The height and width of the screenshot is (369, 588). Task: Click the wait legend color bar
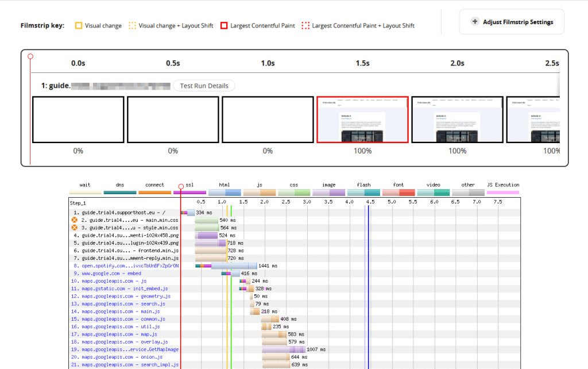85,193
